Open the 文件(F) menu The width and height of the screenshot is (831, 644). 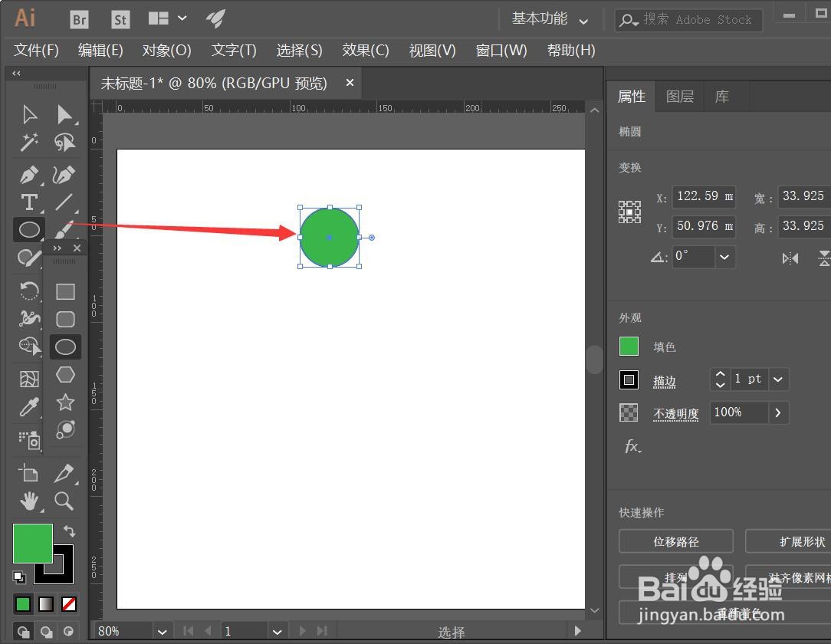pos(36,51)
